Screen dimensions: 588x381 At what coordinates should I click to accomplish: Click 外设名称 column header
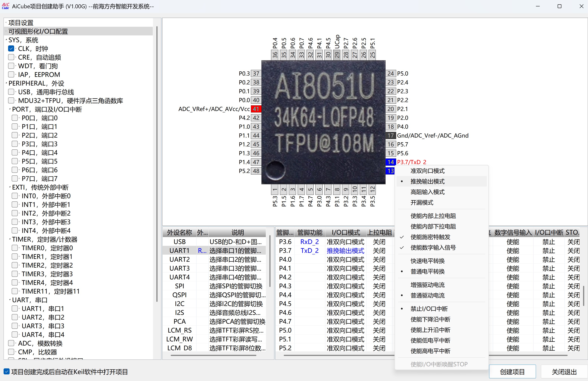pyautogui.click(x=180, y=233)
